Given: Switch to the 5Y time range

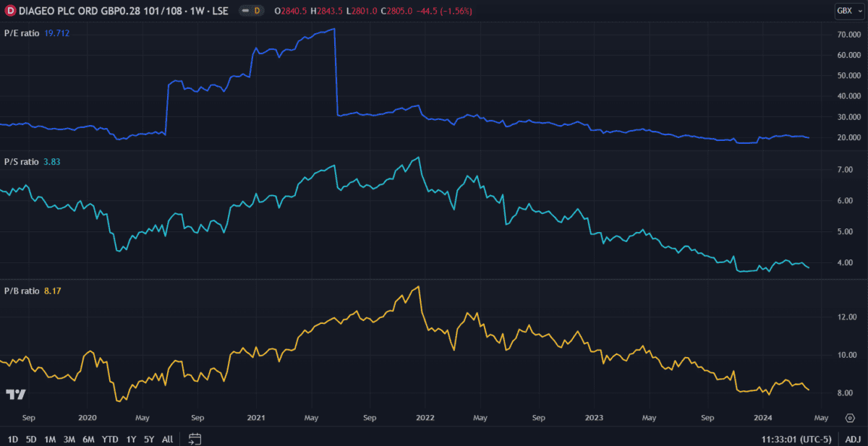Looking at the screenshot, I should 148,439.
